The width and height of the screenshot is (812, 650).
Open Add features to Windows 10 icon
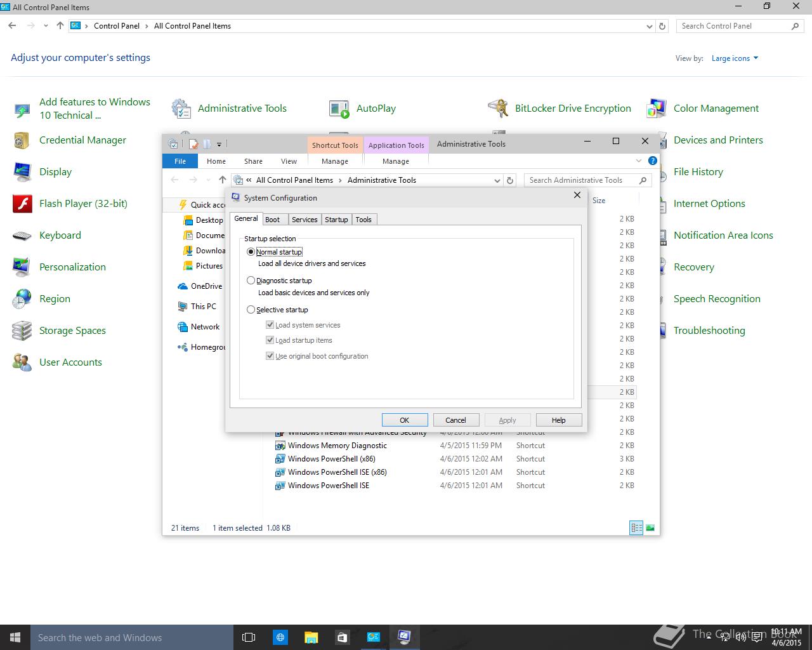click(x=22, y=110)
